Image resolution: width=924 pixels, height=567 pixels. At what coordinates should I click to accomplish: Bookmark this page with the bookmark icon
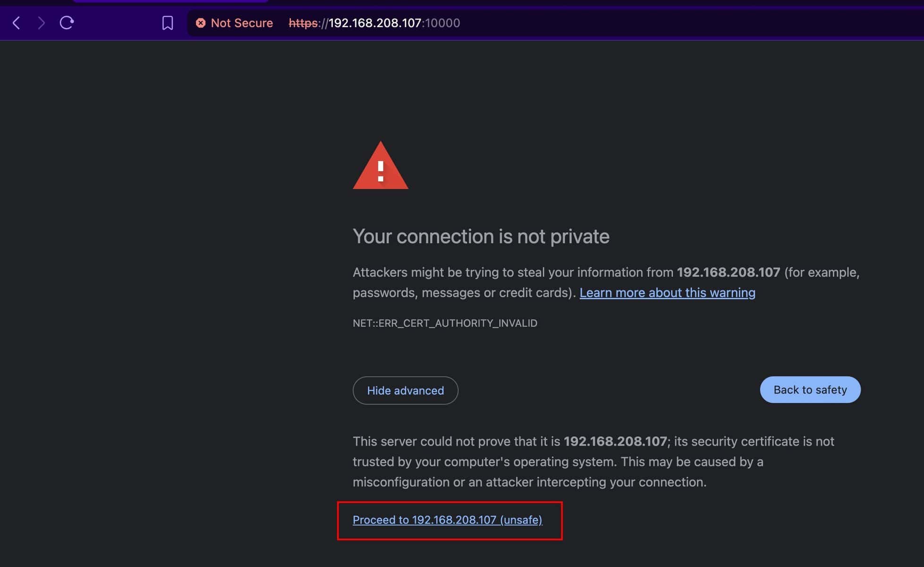pyautogui.click(x=168, y=23)
